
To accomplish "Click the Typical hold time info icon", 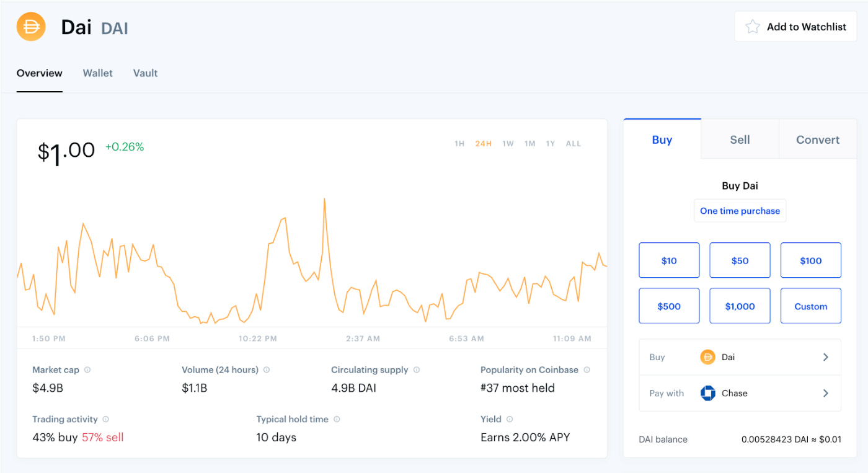I will (x=337, y=419).
